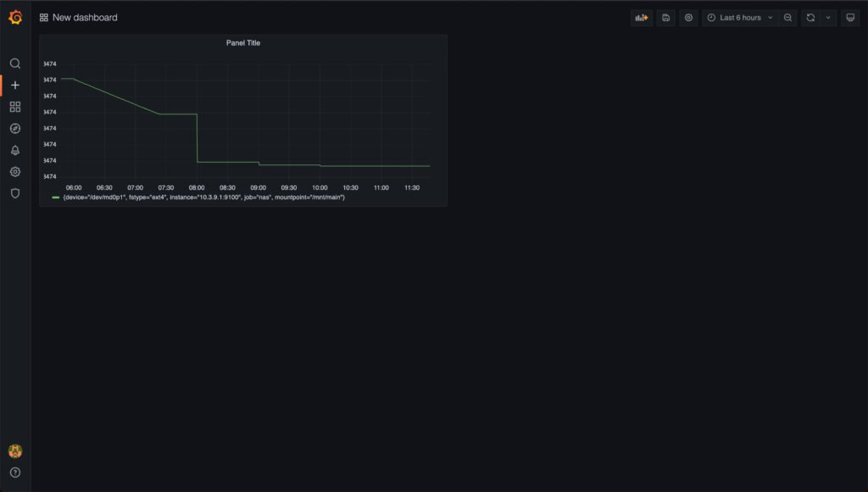This screenshot has height=492, width=868.
Task: Open the 'Panel Title' panel menu
Action: (x=243, y=43)
